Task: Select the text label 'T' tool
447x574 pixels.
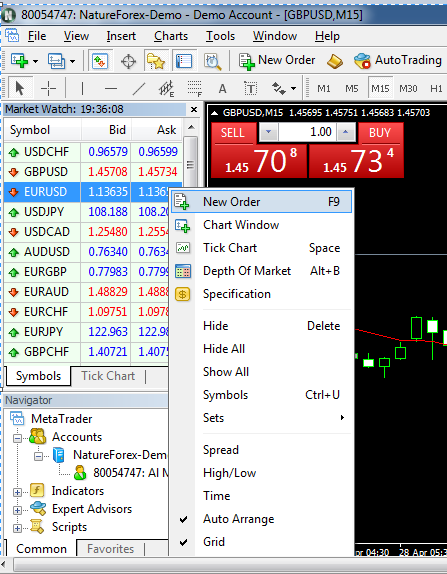Action: [250, 88]
